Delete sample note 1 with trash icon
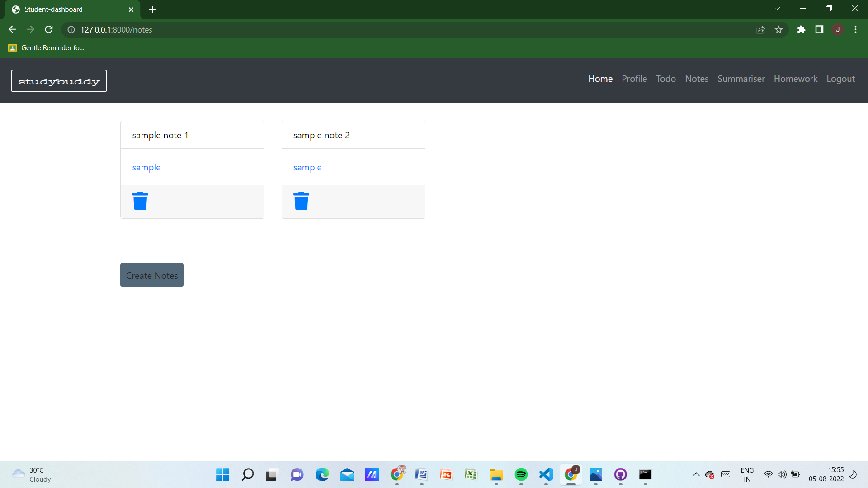 coord(140,201)
